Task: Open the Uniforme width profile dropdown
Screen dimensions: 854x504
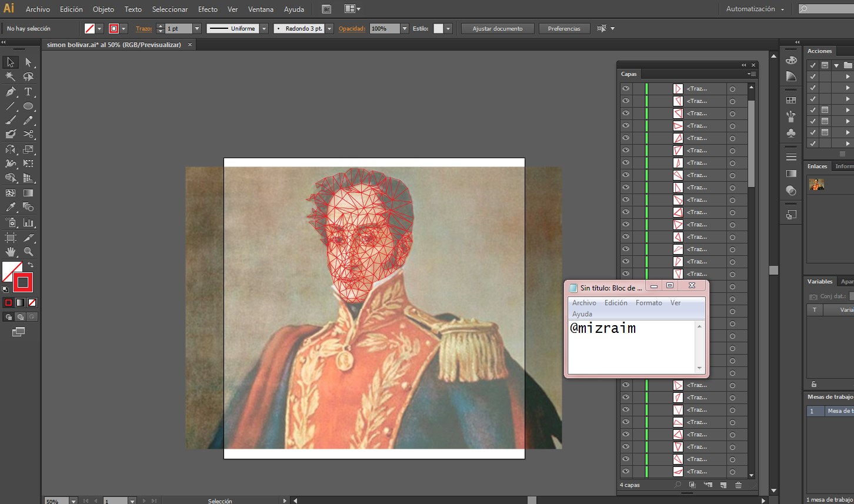Action: click(264, 28)
